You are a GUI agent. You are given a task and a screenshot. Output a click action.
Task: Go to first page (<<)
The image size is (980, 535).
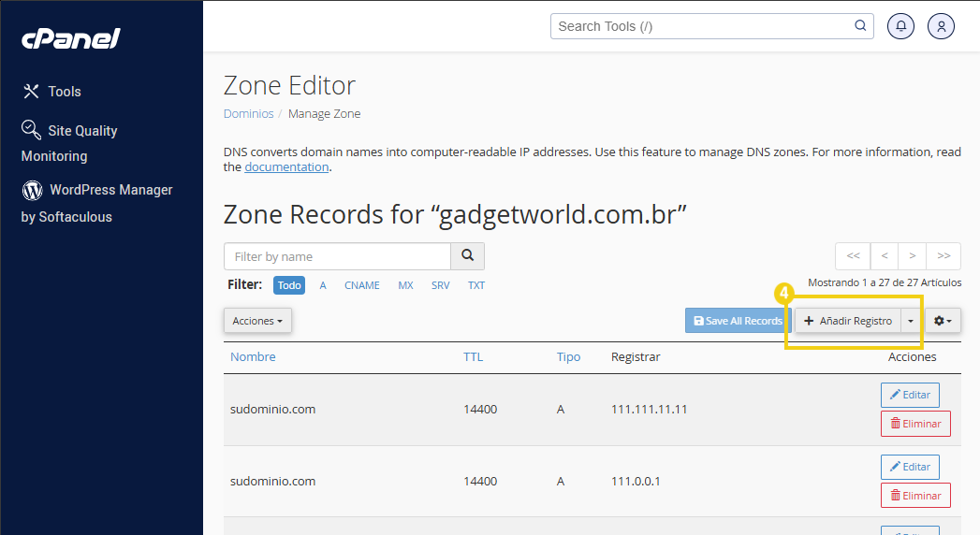(x=853, y=256)
